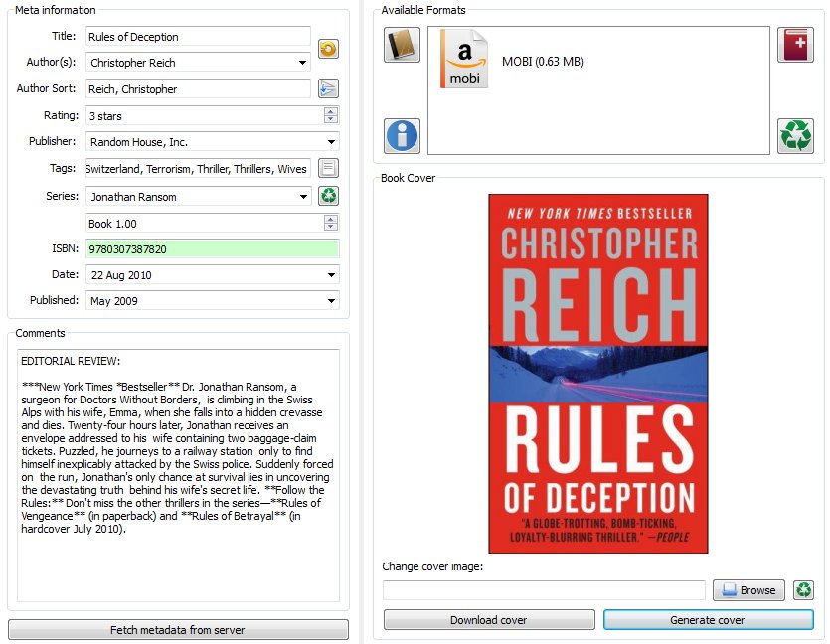The image size is (830, 644).
Task: Open the Published date dropdown
Action: tap(331, 301)
